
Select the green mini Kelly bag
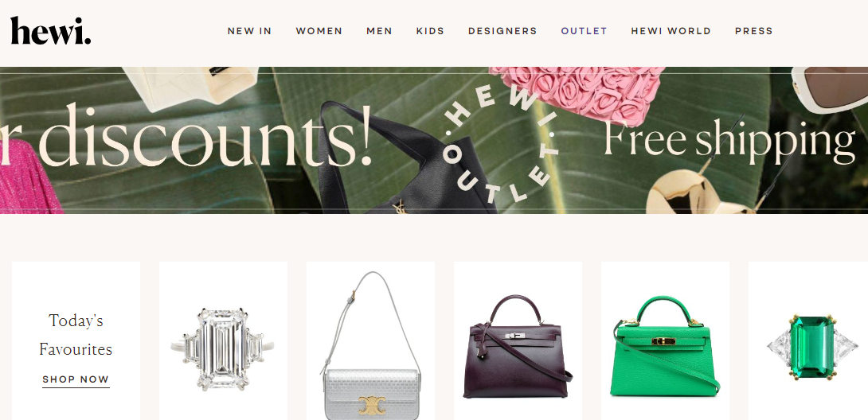(665, 347)
